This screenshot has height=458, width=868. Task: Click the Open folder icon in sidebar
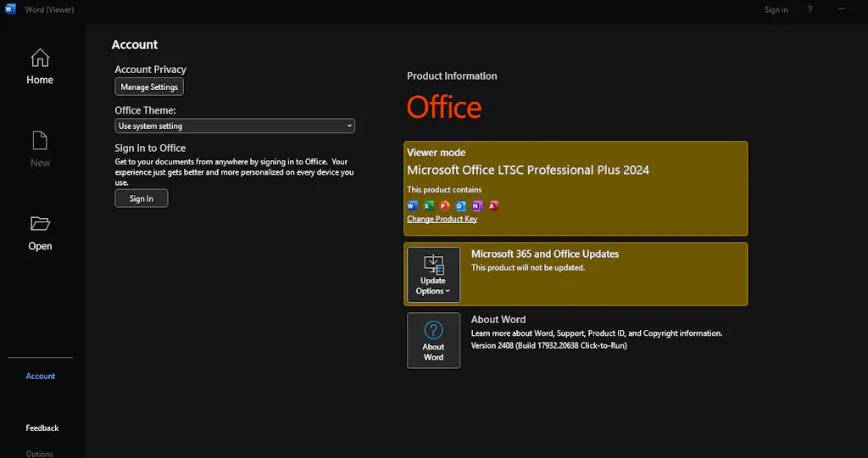pos(40,224)
